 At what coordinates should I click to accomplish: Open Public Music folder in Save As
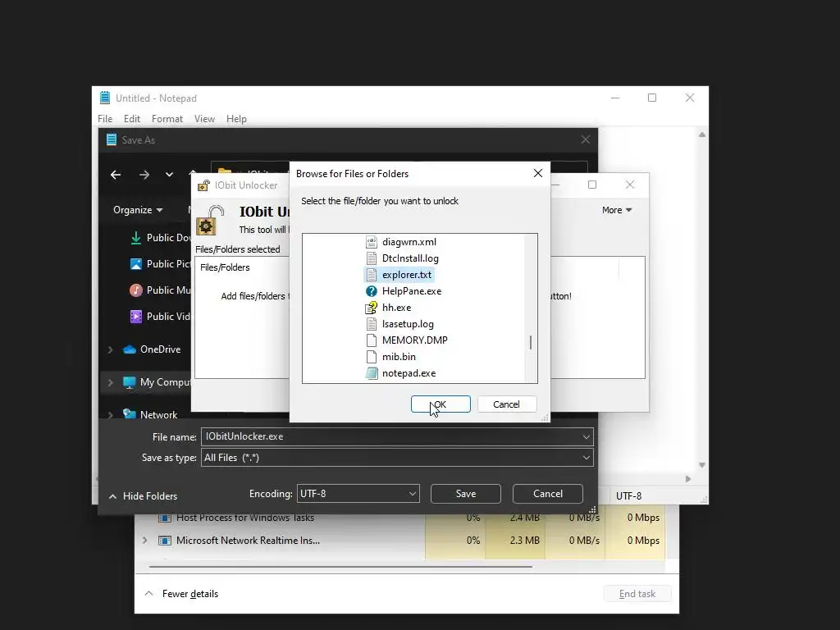pyautogui.click(x=161, y=290)
